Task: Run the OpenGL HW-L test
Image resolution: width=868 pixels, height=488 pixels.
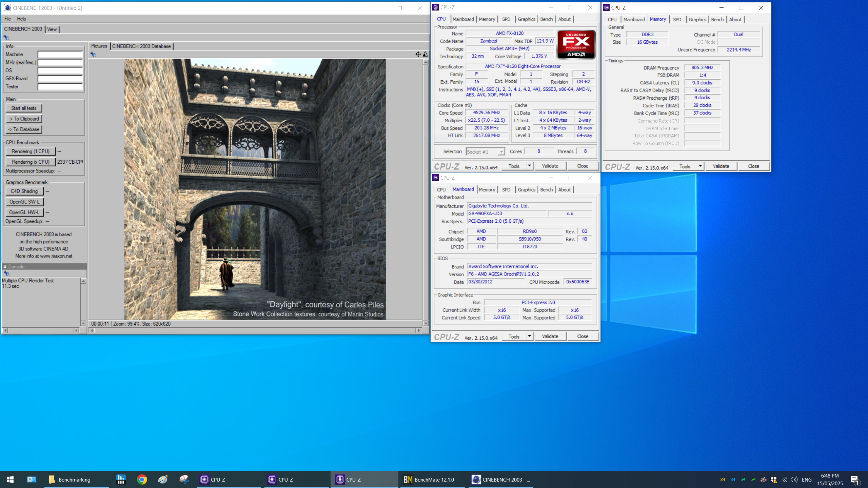Action: click(x=24, y=212)
